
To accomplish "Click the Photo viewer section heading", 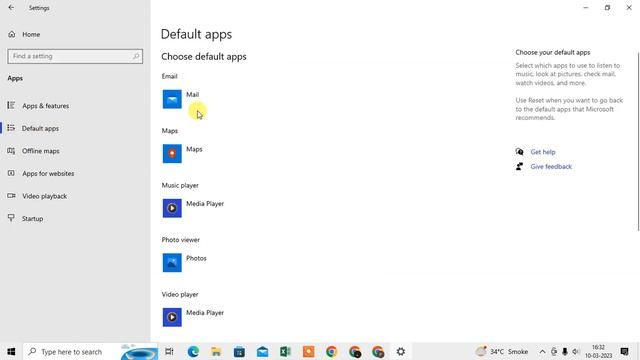I will [x=180, y=240].
